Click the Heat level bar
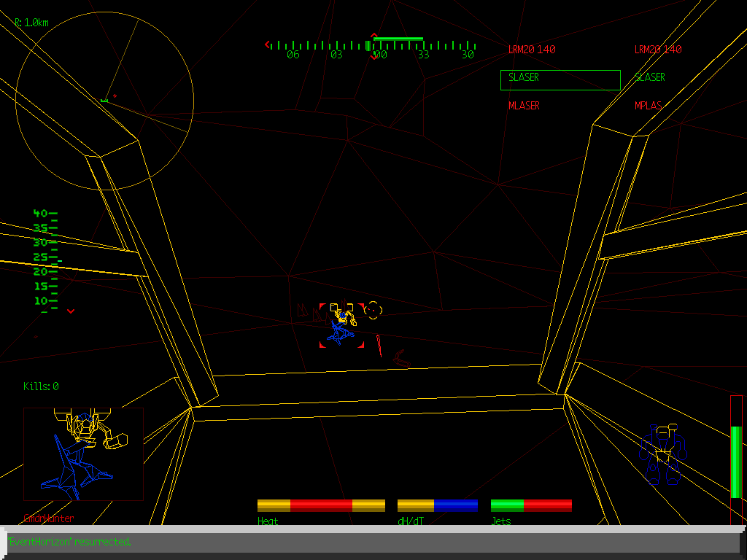This screenshot has width=747, height=560. (321, 505)
